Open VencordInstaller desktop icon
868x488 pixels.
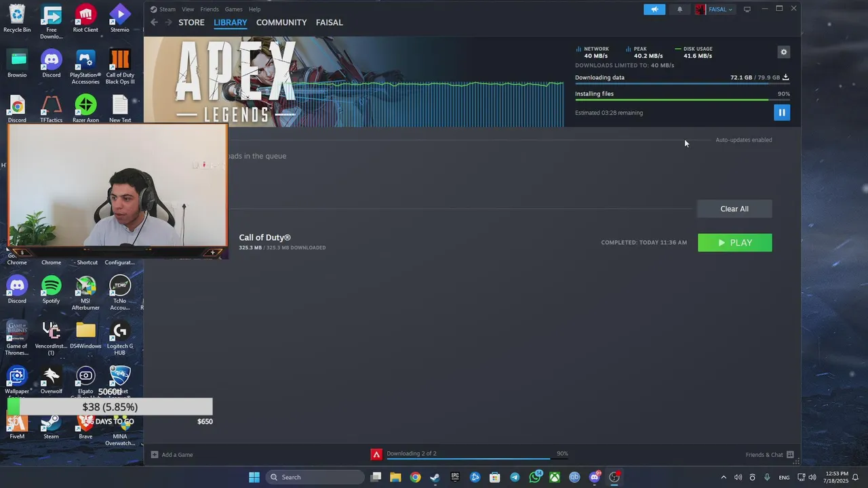point(52,338)
